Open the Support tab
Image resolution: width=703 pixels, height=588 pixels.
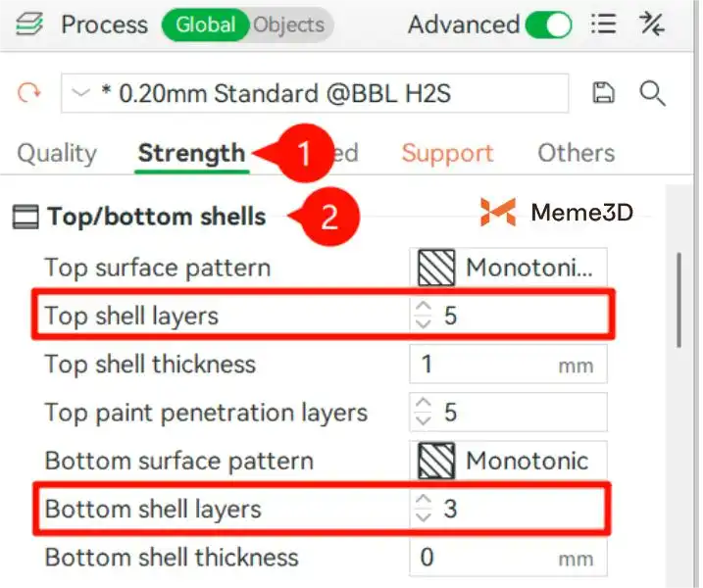(x=447, y=153)
